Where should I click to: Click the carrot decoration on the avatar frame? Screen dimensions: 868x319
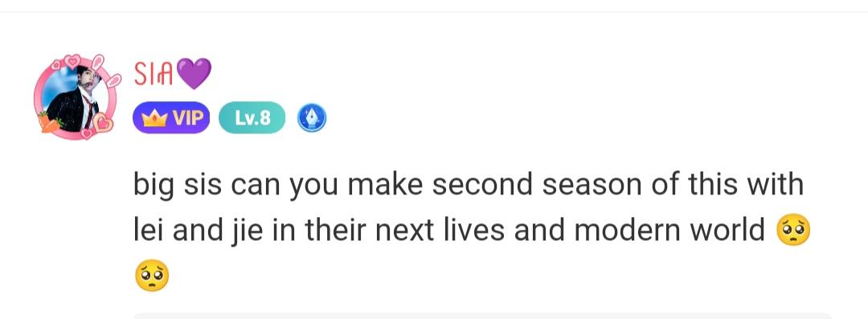(x=49, y=122)
